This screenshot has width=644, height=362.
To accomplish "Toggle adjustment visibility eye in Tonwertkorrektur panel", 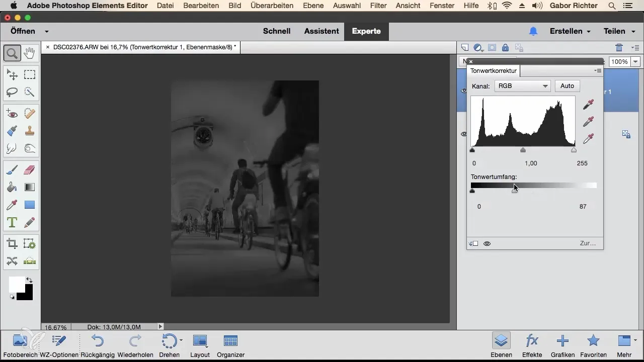I will pos(487,243).
